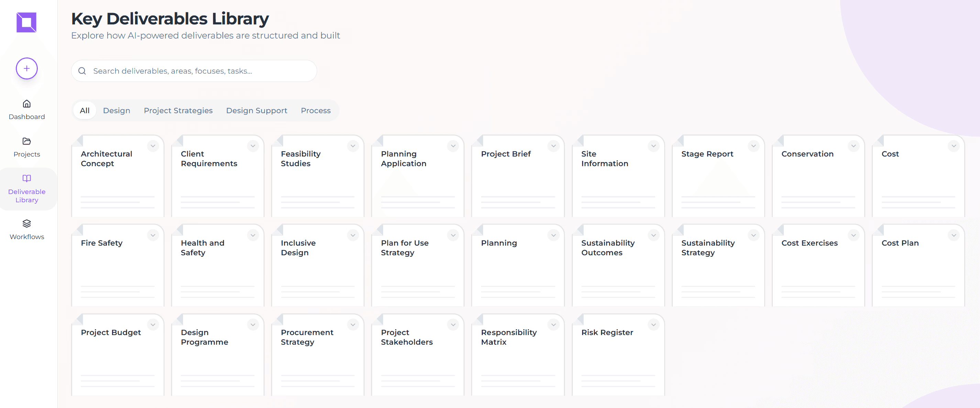The image size is (980, 408).
Task: Open the Planning Application deliverable card
Action: coord(418,176)
